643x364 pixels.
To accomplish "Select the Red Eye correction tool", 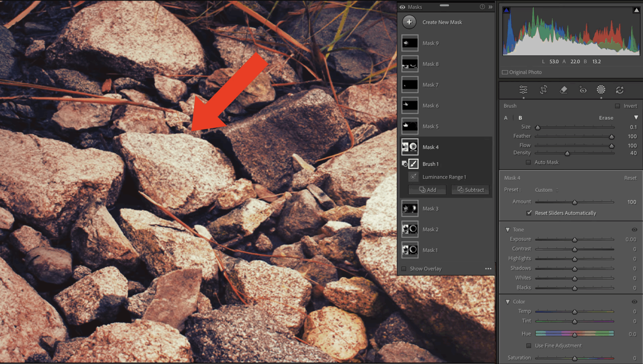I will (583, 90).
